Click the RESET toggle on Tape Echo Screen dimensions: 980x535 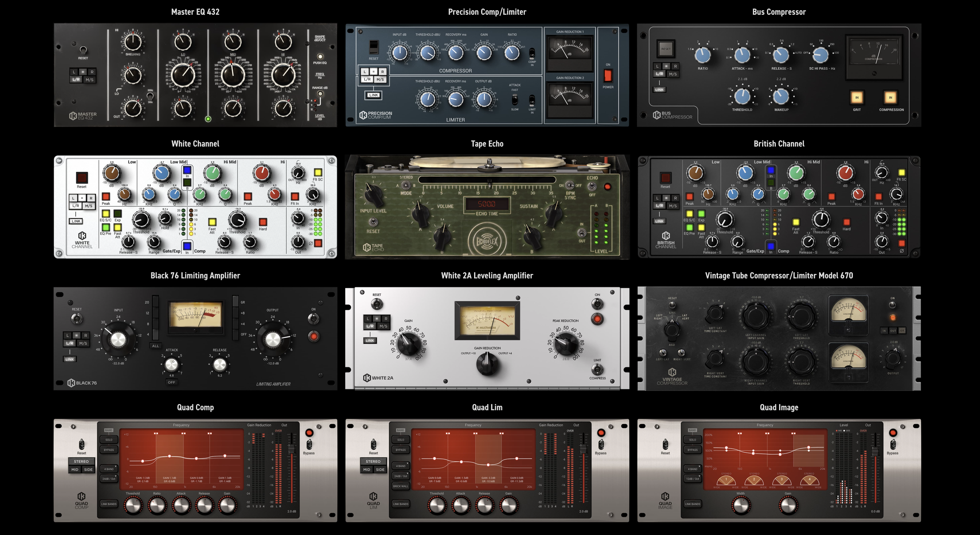point(373,221)
